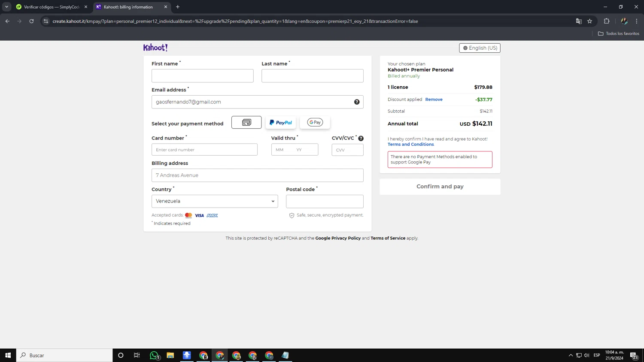The width and height of the screenshot is (644, 362).
Task: Click the Confirm and pay button
Action: (x=440, y=187)
